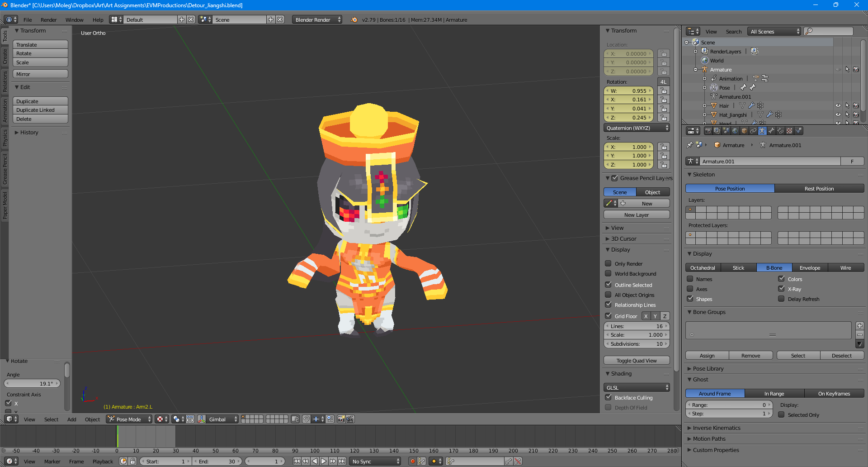Jump to the start frame in timeline

(297, 461)
